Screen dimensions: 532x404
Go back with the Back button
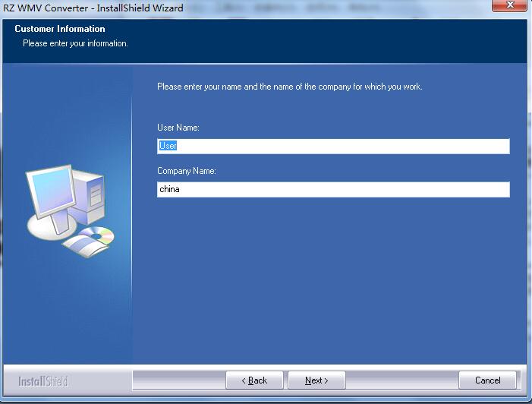point(254,380)
